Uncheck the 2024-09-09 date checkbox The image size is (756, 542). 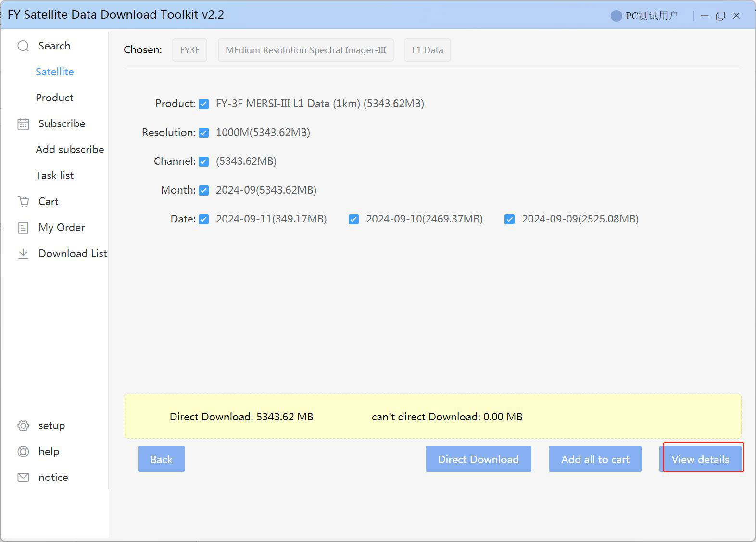click(x=509, y=219)
